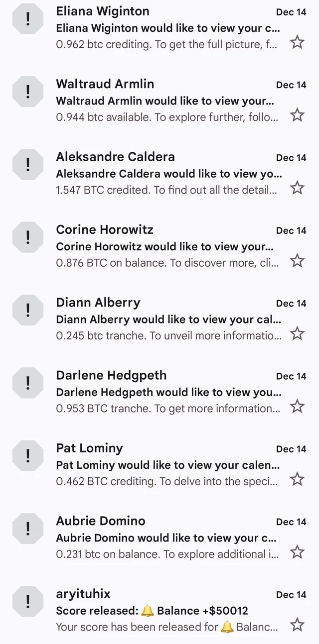
Task: Toggle star on Aleksandre Caldera's email
Action: coord(297,188)
